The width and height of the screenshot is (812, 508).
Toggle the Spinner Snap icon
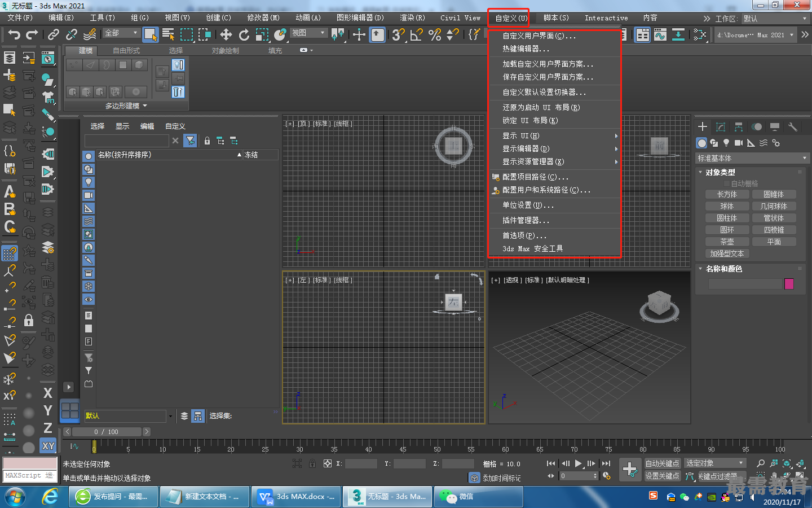tap(452, 35)
